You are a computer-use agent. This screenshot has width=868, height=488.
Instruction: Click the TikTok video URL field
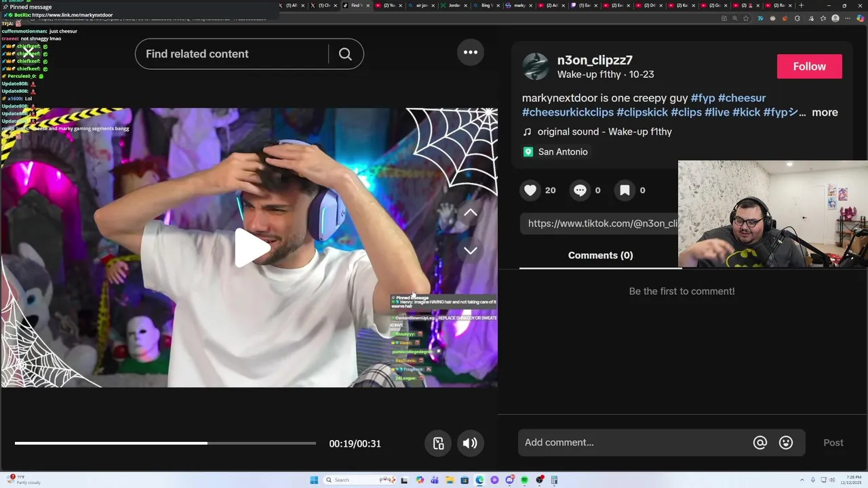600,224
